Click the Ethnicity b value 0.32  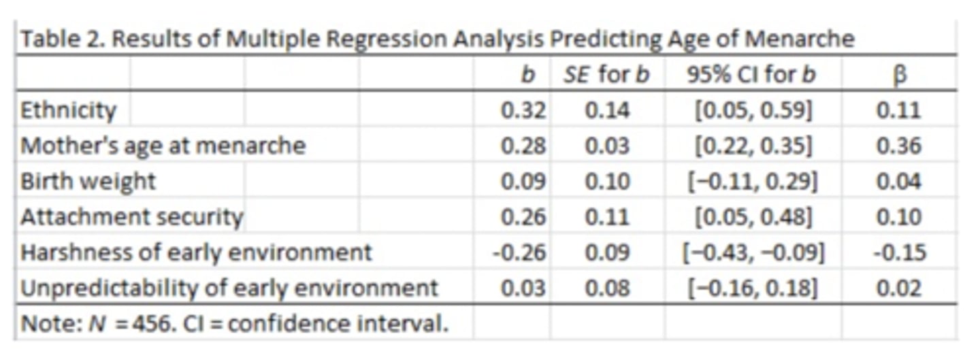[x=523, y=110]
